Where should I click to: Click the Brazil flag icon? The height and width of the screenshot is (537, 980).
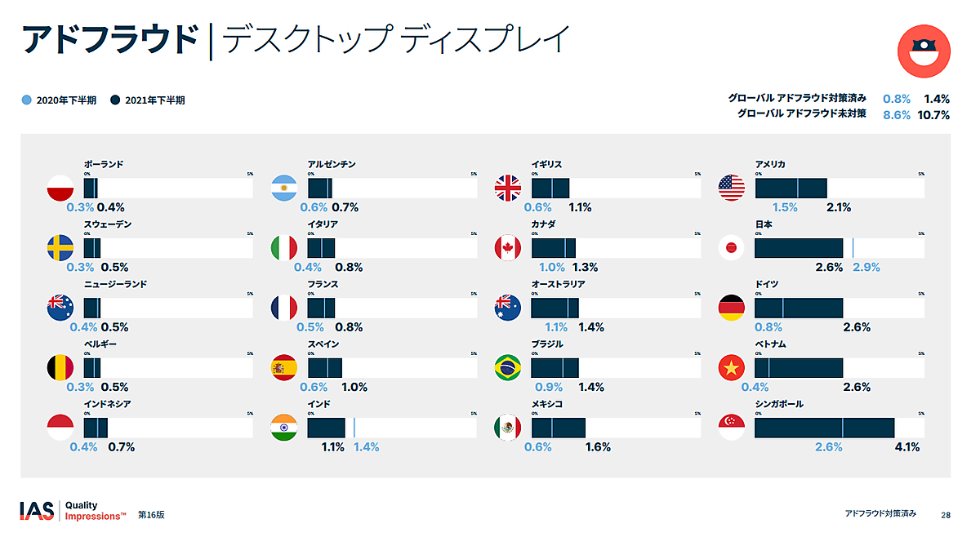click(x=508, y=368)
